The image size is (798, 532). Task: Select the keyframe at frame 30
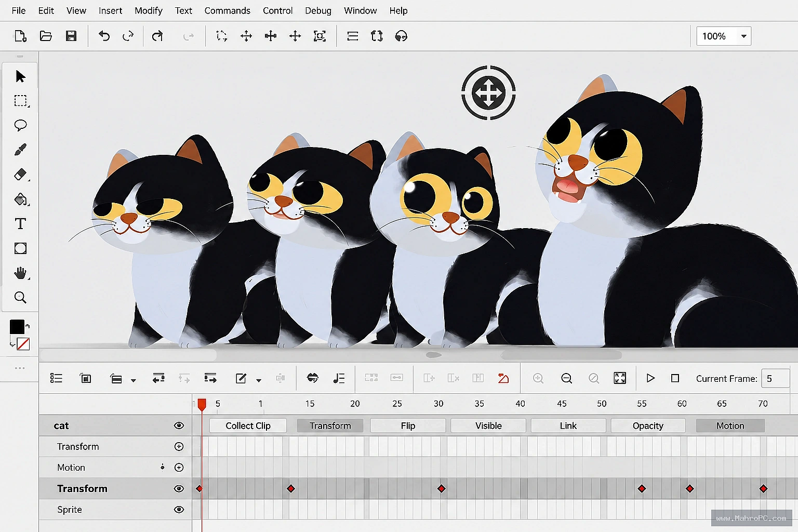tap(441, 488)
